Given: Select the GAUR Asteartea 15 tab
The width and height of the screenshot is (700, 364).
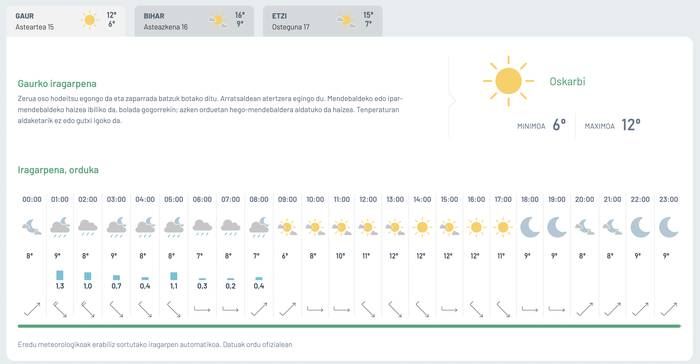Looking at the screenshot, I should tap(66, 21).
